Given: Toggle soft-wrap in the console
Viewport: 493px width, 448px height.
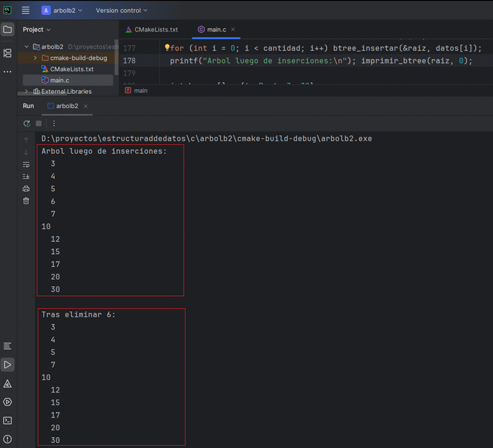Looking at the screenshot, I should (x=26, y=164).
